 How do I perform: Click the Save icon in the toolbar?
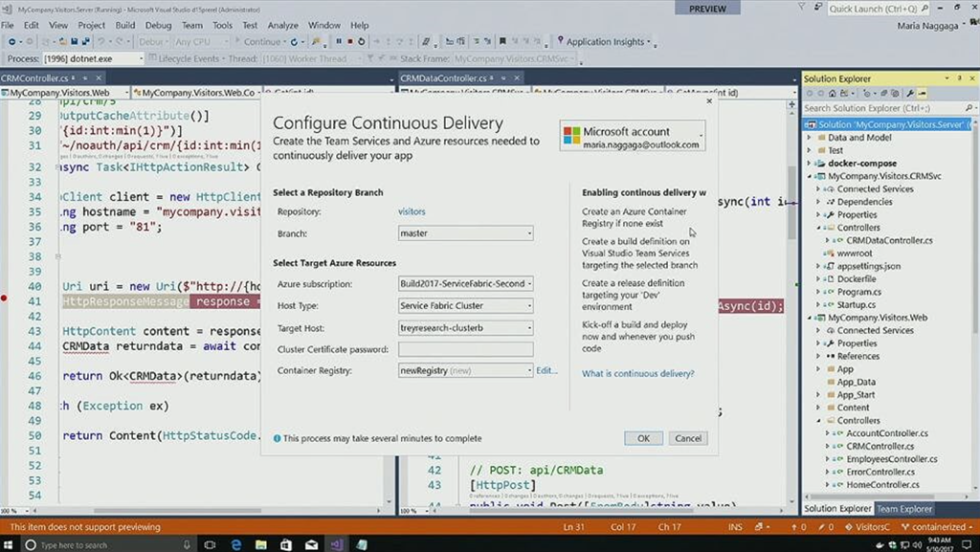click(x=75, y=42)
